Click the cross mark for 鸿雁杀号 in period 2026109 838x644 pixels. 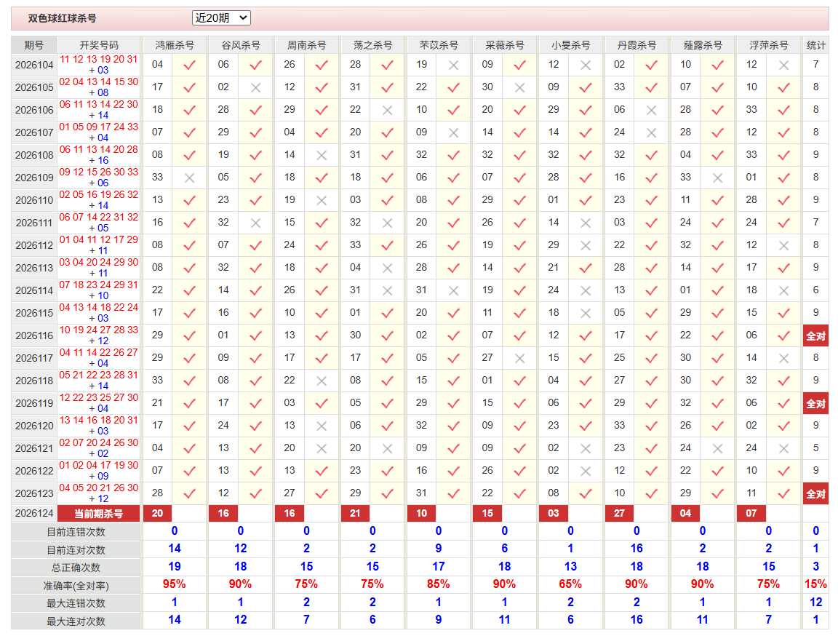coord(190,178)
